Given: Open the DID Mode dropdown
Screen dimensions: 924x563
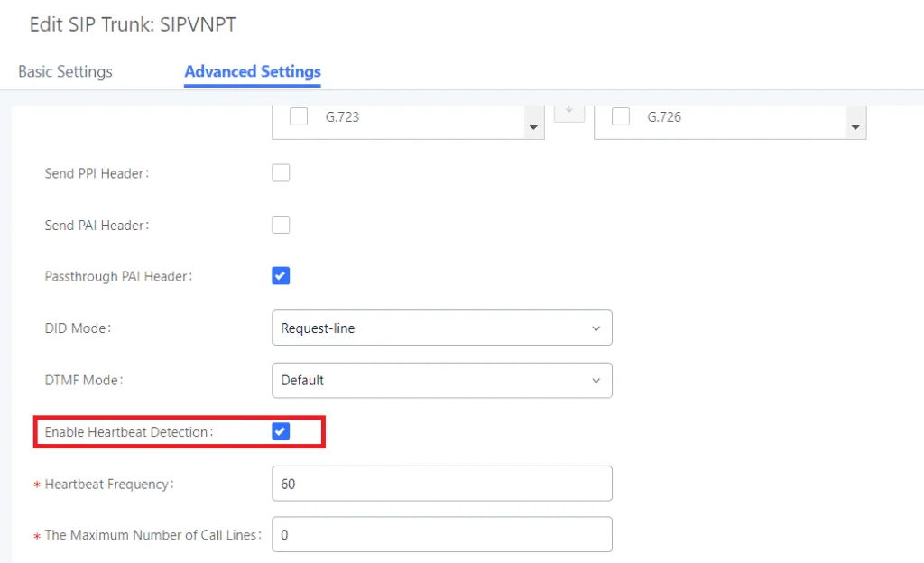Looking at the screenshot, I should [596, 328].
